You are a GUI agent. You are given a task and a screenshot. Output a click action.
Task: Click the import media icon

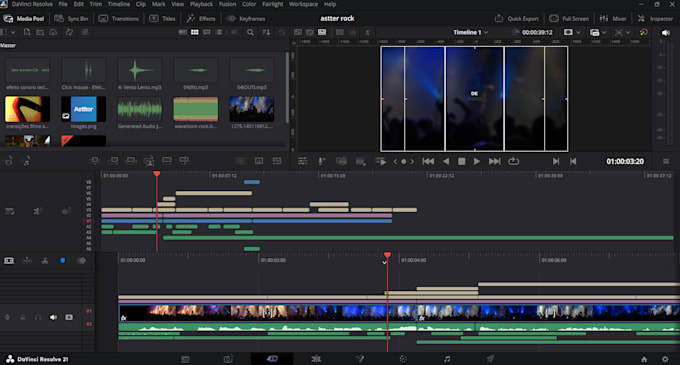coord(27,33)
